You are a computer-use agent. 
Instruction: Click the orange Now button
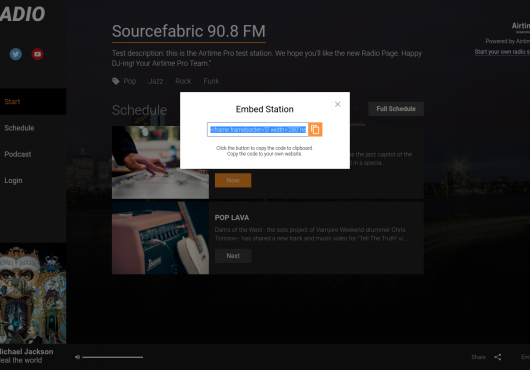(233, 180)
